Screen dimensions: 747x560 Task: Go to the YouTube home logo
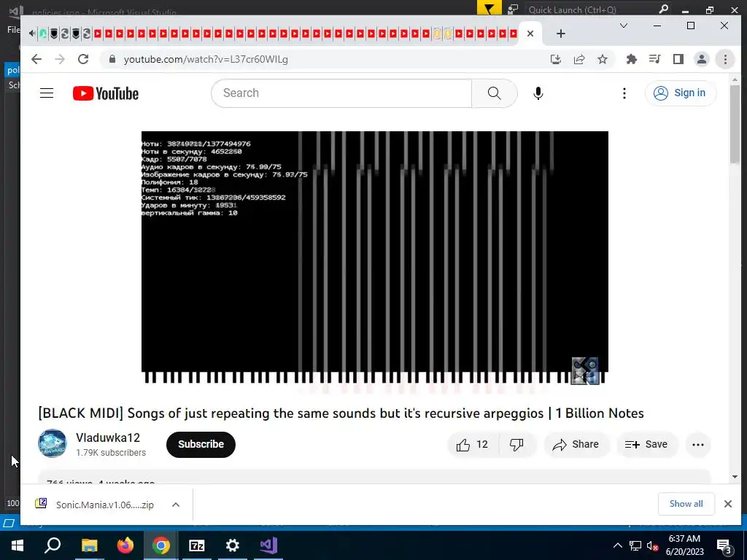(105, 93)
